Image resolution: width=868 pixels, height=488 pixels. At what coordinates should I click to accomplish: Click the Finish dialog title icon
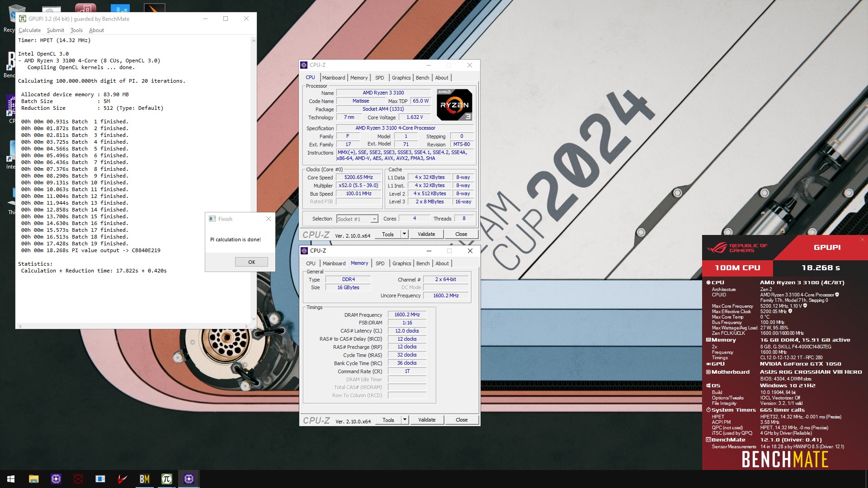(212, 219)
